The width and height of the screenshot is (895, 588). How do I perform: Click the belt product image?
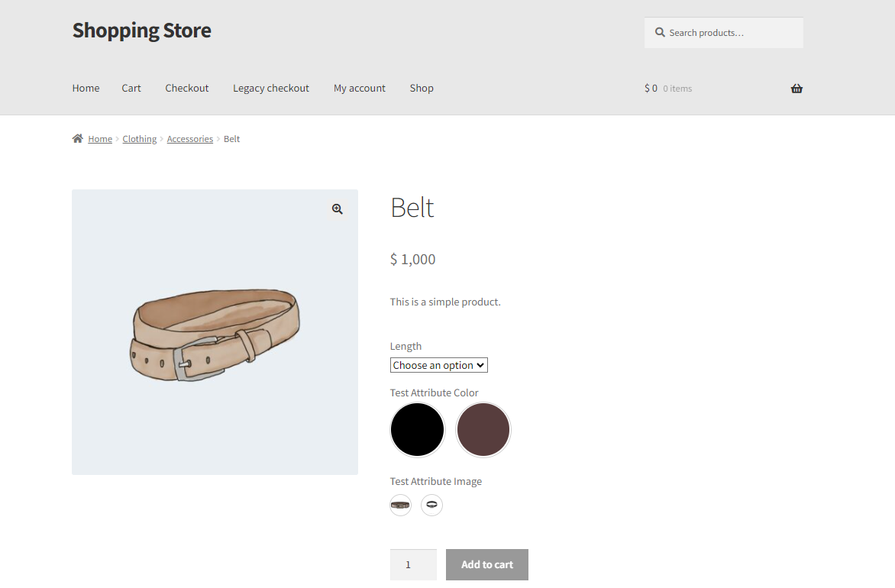tap(215, 332)
